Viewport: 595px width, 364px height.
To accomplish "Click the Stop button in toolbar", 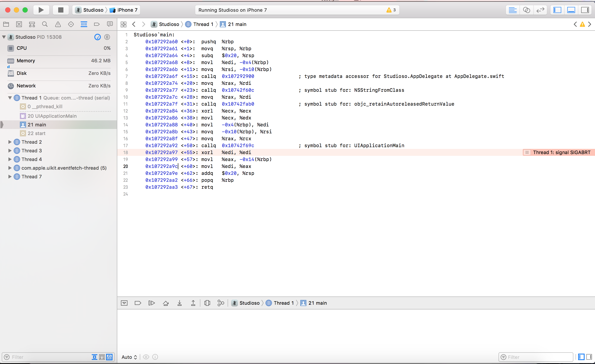I will (x=61, y=10).
